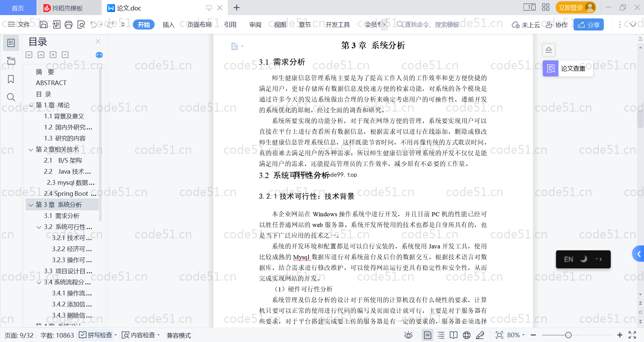Click the Print icon in toolbar

[68, 24]
